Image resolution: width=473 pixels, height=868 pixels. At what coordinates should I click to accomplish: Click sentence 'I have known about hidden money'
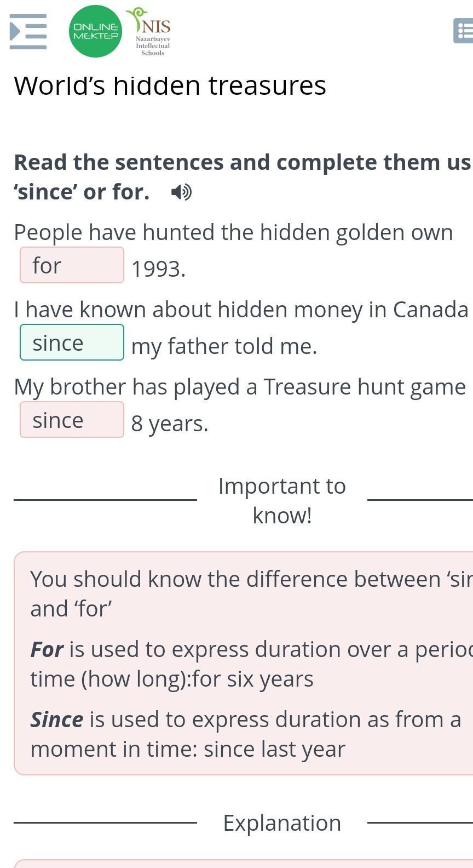coord(241,310)
